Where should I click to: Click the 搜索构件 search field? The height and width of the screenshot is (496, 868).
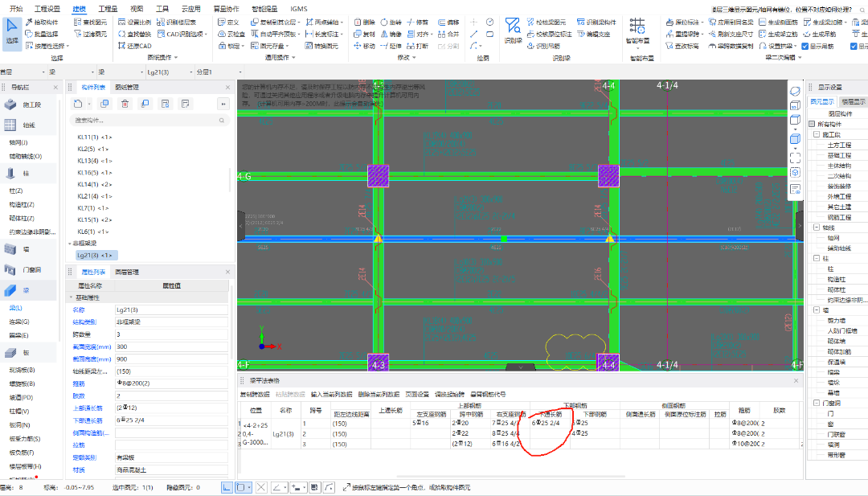pos(149,120)
